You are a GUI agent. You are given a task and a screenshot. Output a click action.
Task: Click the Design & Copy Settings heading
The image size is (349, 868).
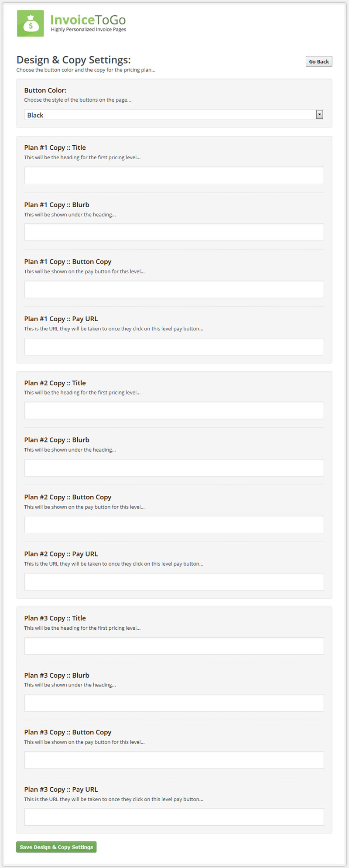tap(74, 60)
